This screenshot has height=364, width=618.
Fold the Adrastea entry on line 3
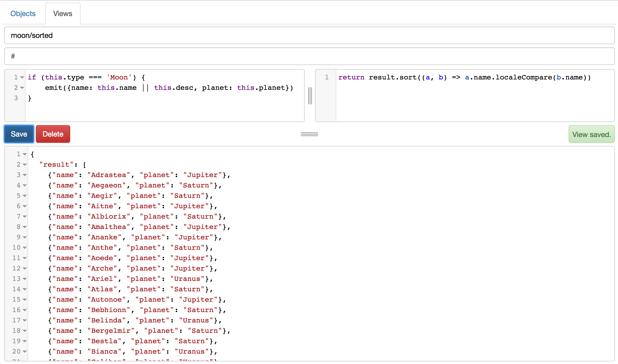[25, 175]
